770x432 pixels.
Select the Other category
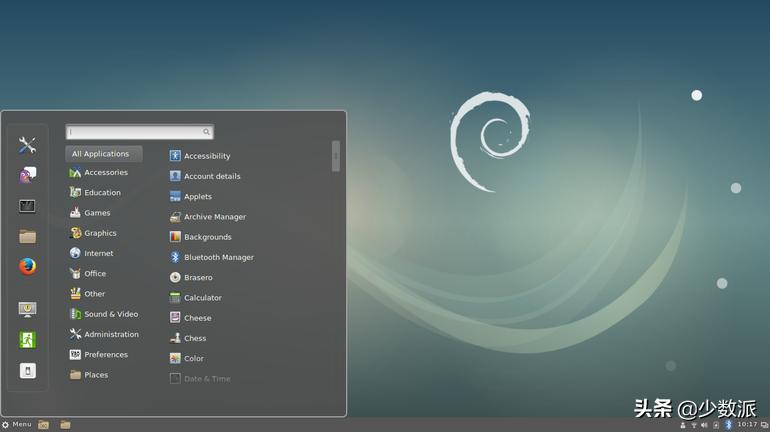(87, 294)
